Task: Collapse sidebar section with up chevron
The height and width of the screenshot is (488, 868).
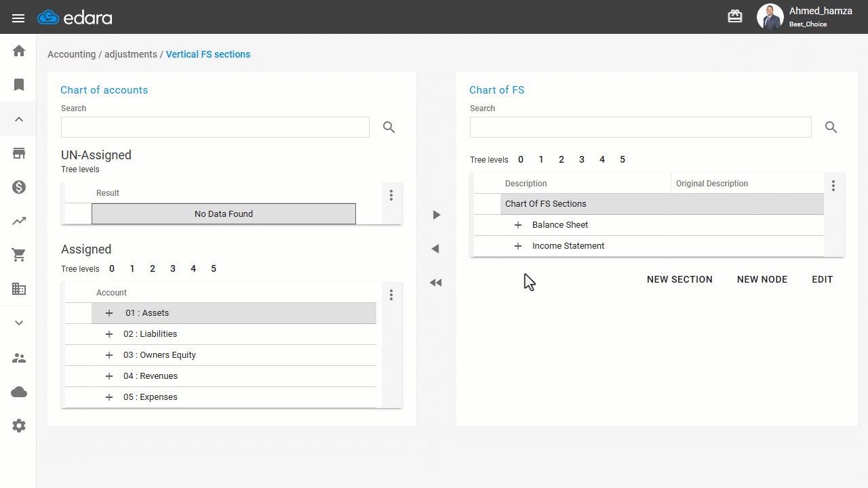Action: pos(19,119)
